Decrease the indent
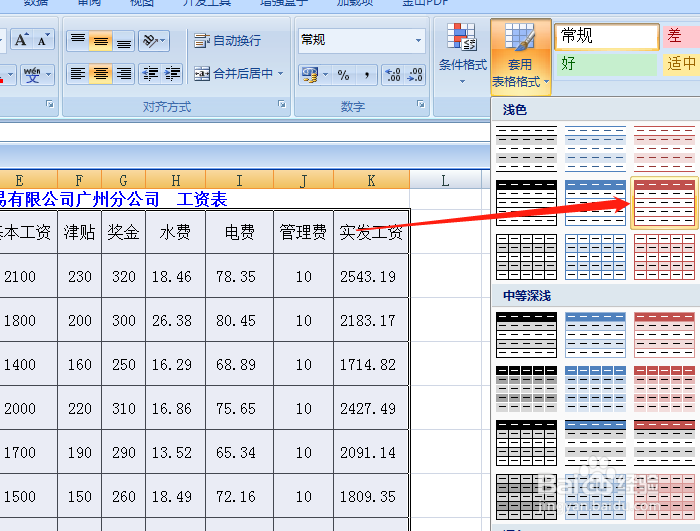700x531 pixels. (x=150, y=74)
